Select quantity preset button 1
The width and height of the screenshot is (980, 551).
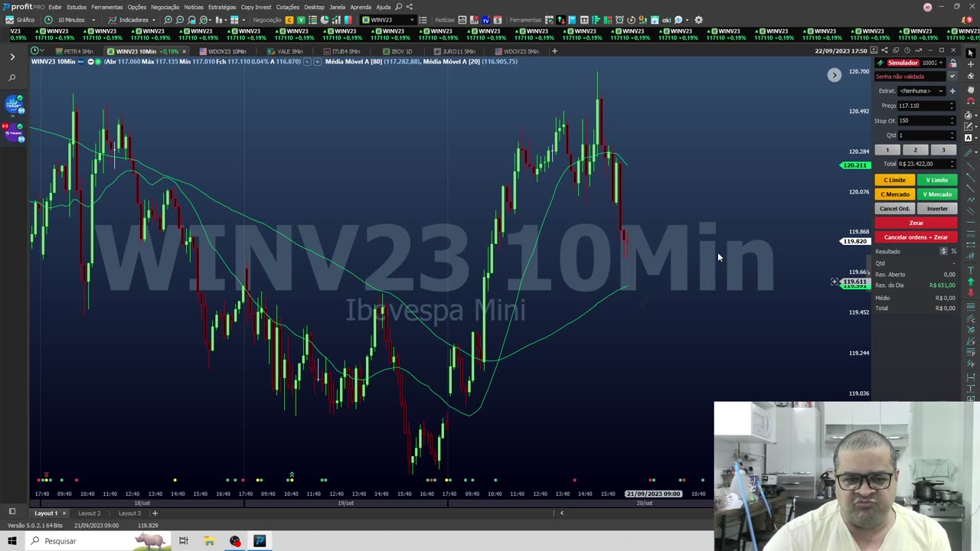tap(887, 150)
